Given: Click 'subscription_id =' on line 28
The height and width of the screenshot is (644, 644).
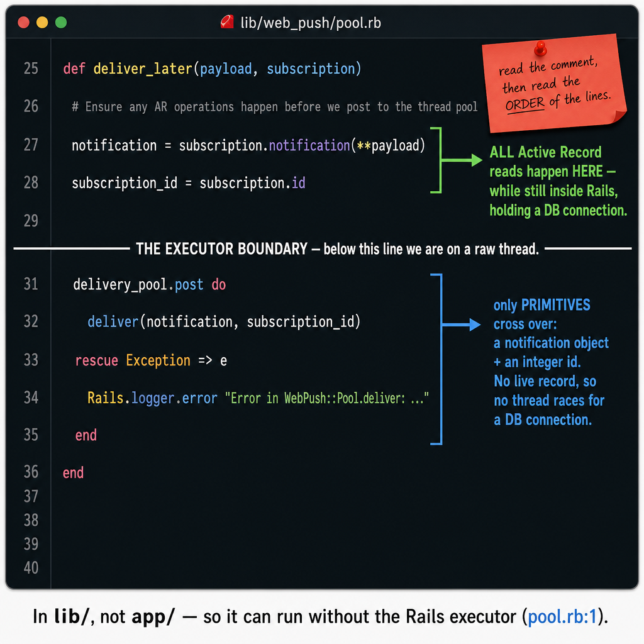Looking at the screenshot, I should click(x=132, y=183).
